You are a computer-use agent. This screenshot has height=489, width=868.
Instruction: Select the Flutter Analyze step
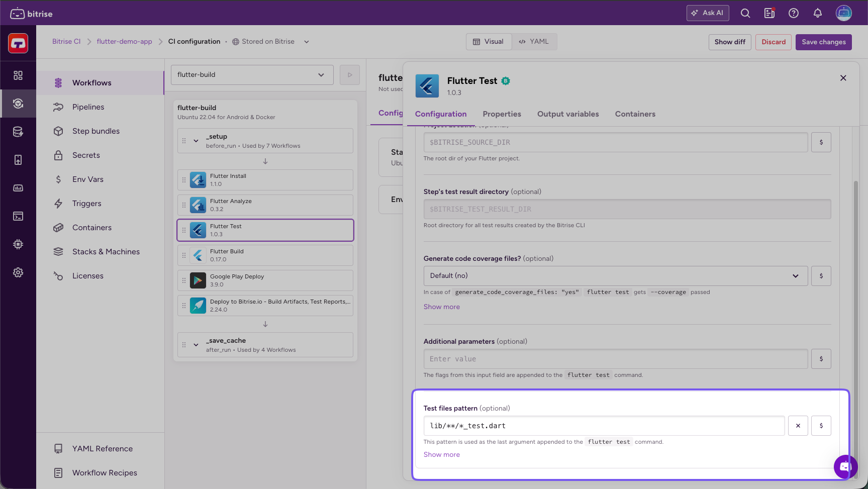(265, 205)
